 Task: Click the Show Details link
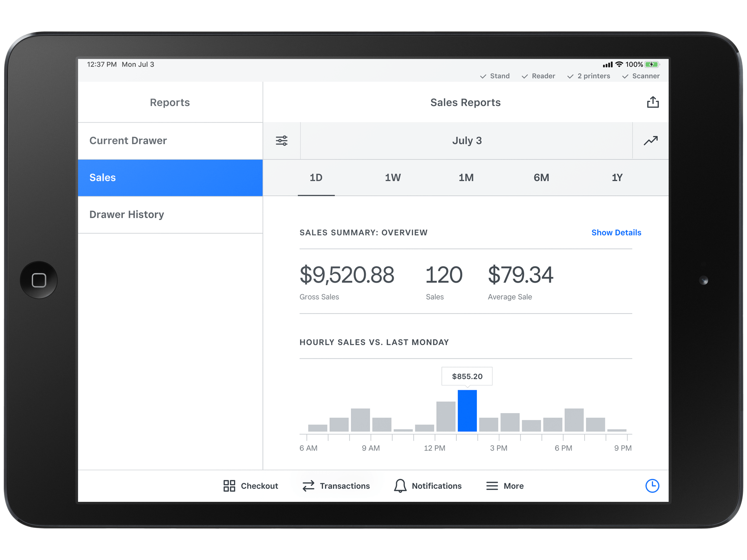(616, 233)
